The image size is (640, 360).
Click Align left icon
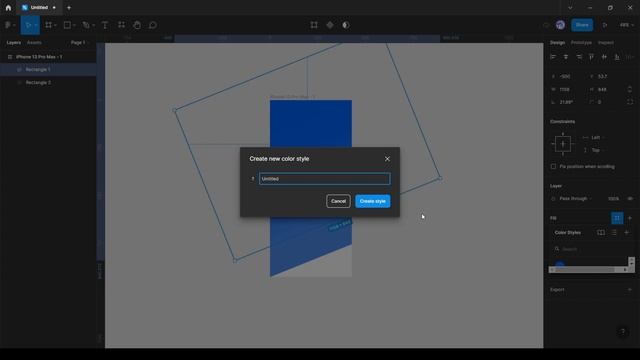point(553,57)
